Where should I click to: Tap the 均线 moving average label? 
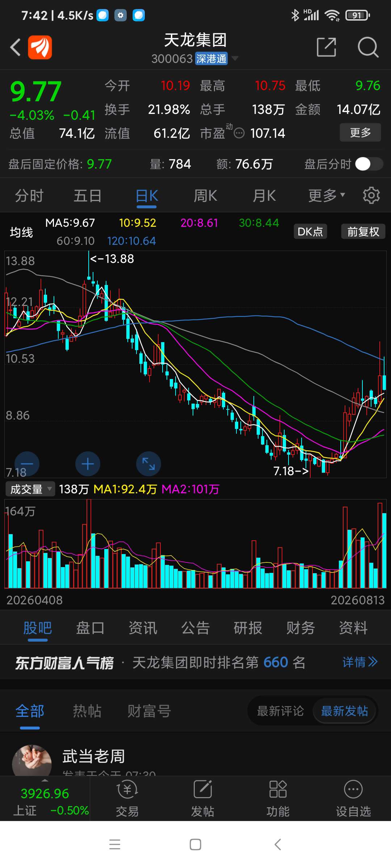click(x=21, y=232)
